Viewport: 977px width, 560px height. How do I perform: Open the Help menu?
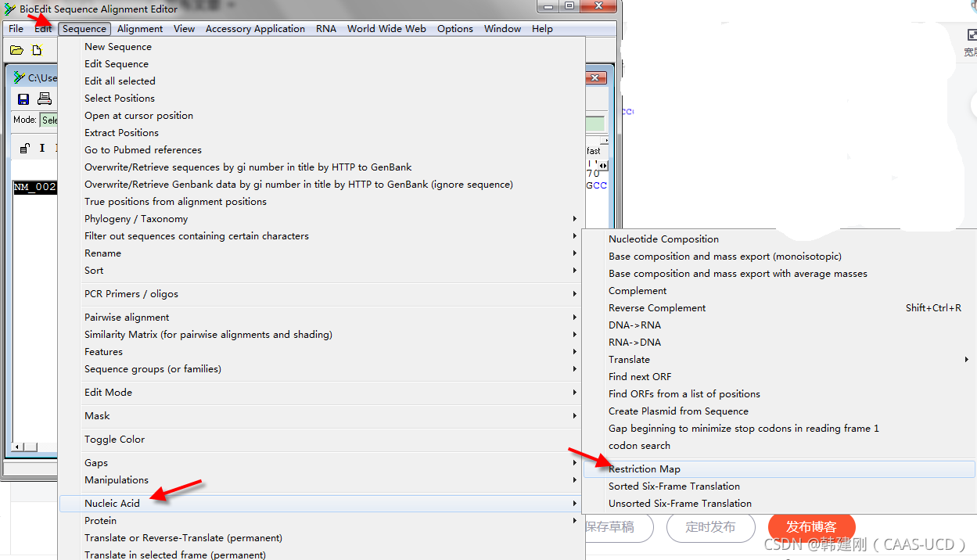[542, 29]
